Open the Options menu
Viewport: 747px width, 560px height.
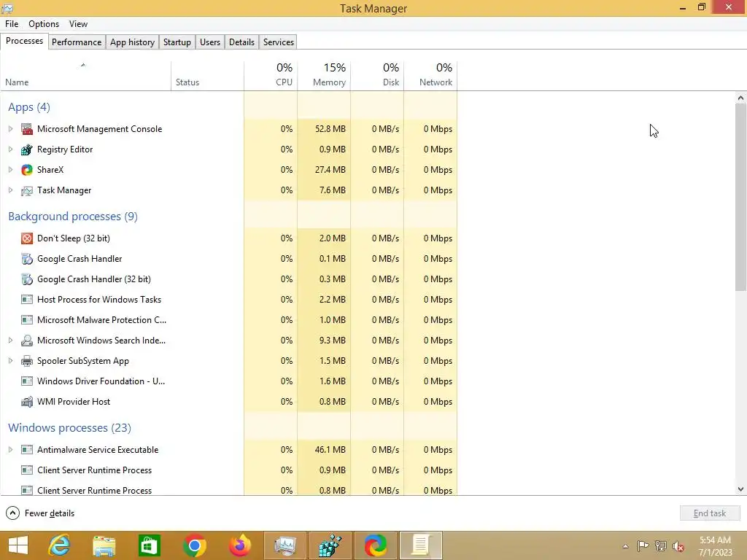coord(44,24)
